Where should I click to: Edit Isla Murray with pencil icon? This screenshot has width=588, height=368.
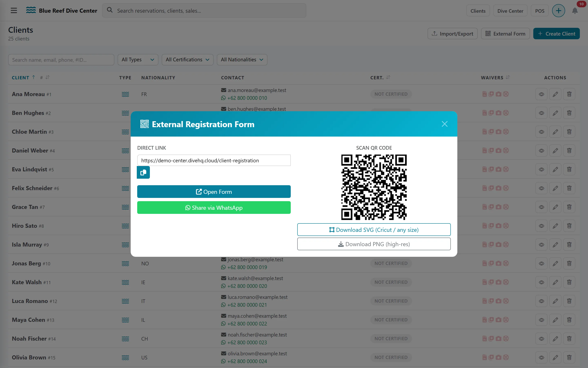555,245
